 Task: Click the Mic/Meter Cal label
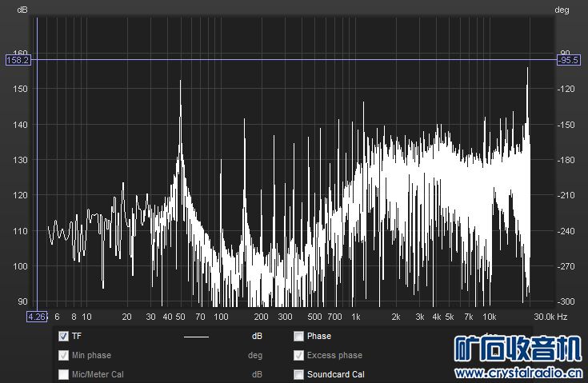tap(98, 374)
